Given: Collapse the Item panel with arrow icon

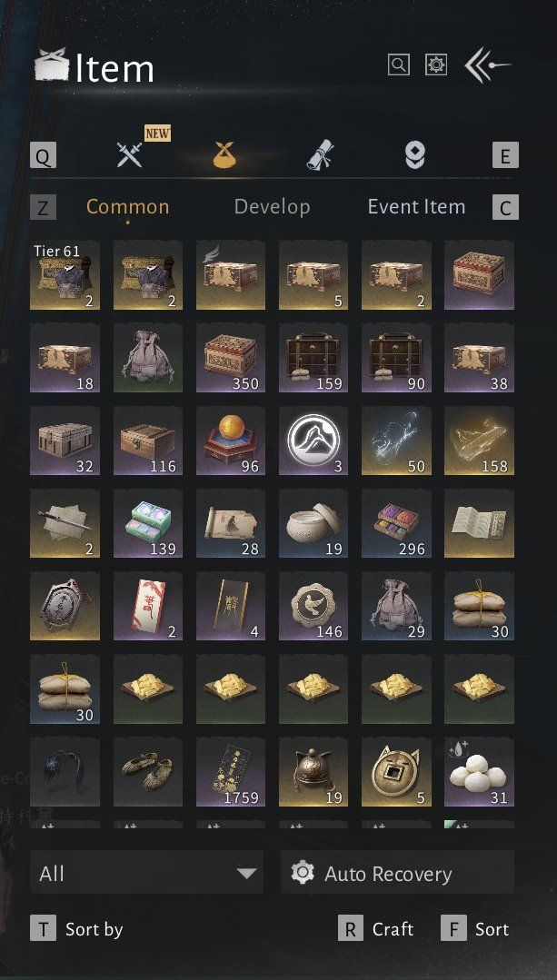Looking at the screenshot, I should pos(488,65).
